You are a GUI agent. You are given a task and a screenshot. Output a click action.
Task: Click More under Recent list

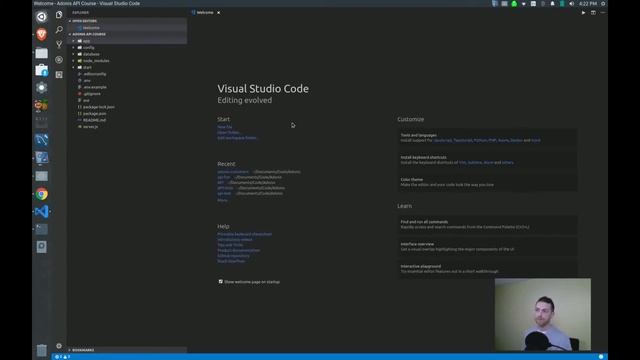tap(222, 200)
